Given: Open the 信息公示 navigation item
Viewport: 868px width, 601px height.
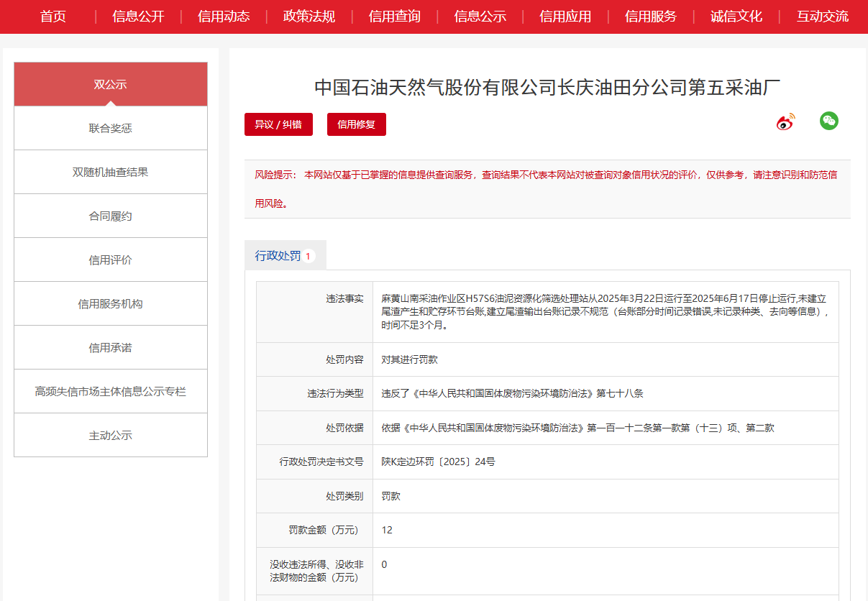Looking at the screenshot, I should point(480,17).
